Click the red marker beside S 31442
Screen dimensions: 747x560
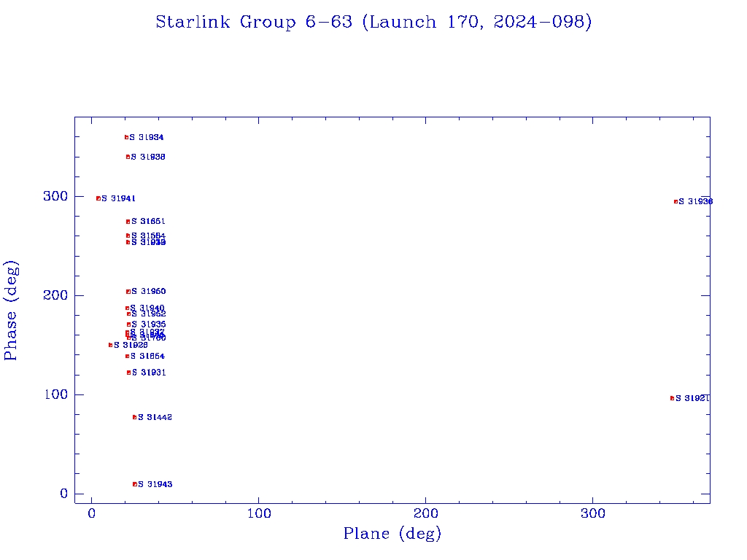coord(135,417)
